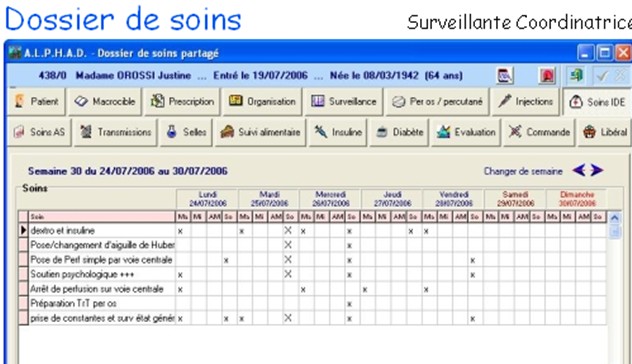Open the Injections tab
The width and height of the screenshot is (632, 364).
pyautogui.click(x=526, y=102)
